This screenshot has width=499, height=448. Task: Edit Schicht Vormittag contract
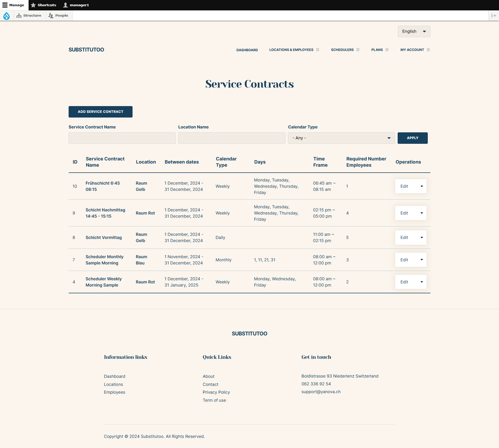pyautogui.click(x=404, y=237)
